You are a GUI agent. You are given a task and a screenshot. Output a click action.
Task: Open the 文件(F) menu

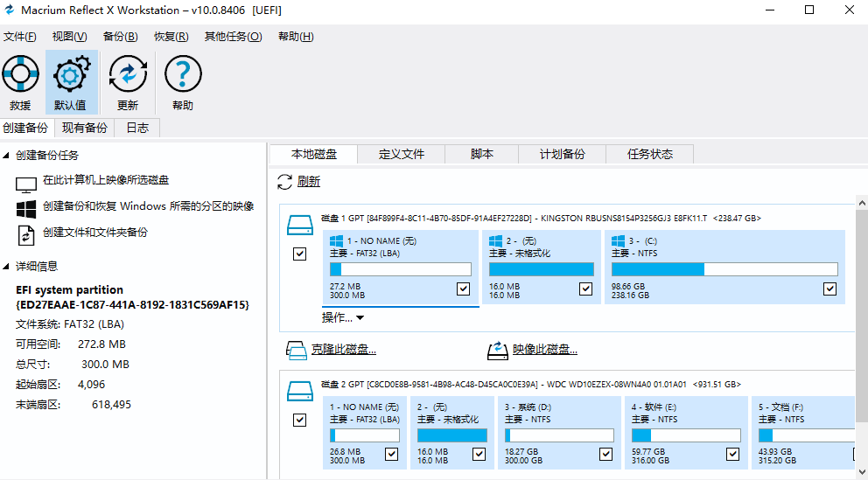coord(20,37)
